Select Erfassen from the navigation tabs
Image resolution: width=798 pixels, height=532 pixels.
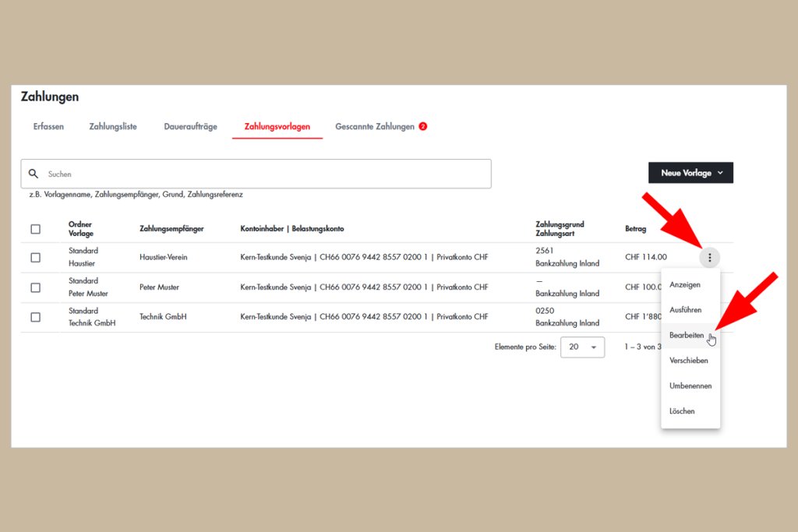(x=48, y=125)
